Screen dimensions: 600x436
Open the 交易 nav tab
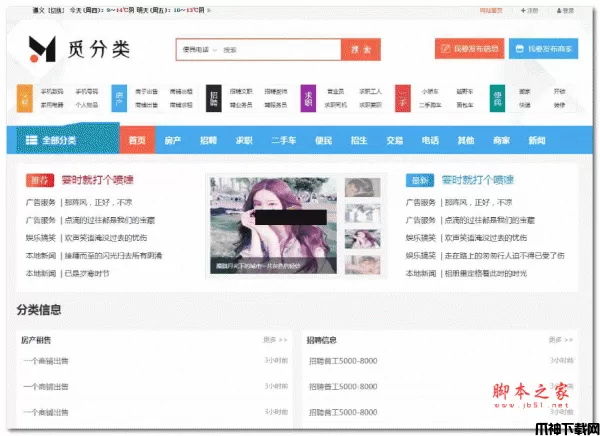395,140
